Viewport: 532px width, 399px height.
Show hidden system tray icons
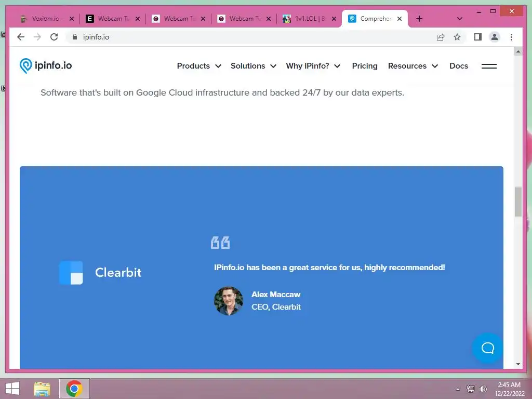click(458, 389)
